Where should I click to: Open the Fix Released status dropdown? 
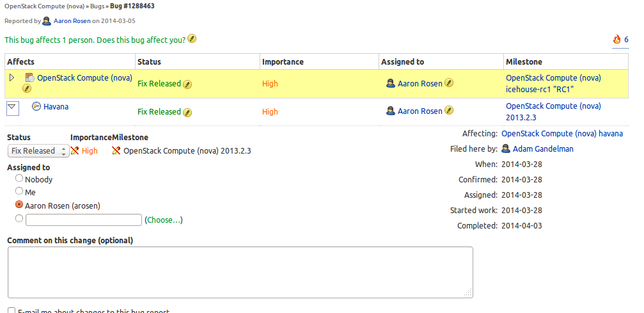(x=38, y=151)
